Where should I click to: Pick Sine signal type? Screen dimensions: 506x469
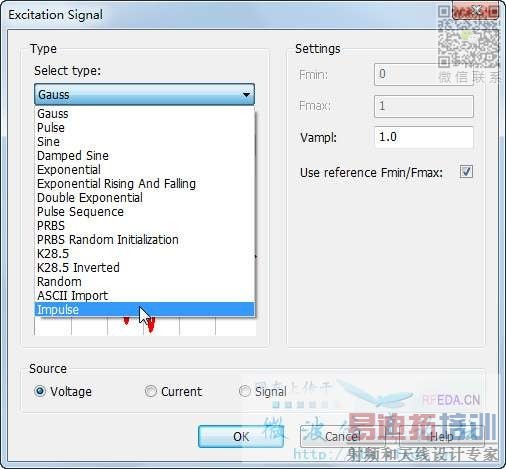[145, 142]
